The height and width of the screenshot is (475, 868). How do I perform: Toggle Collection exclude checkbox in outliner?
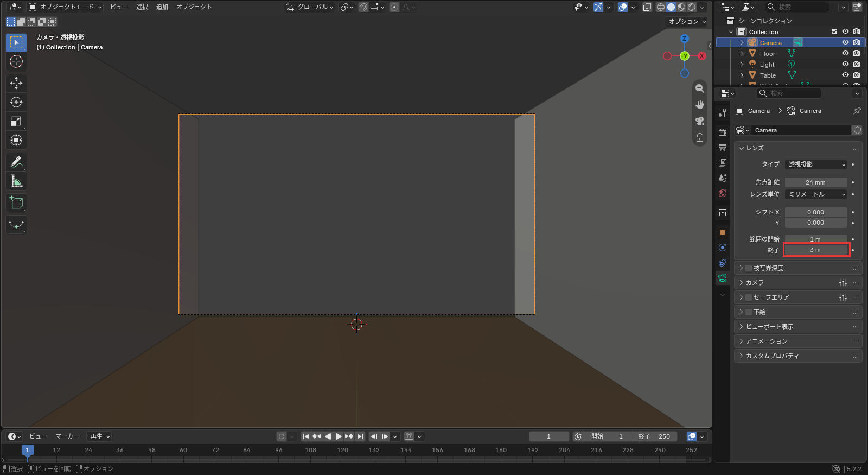pos(834,31)
